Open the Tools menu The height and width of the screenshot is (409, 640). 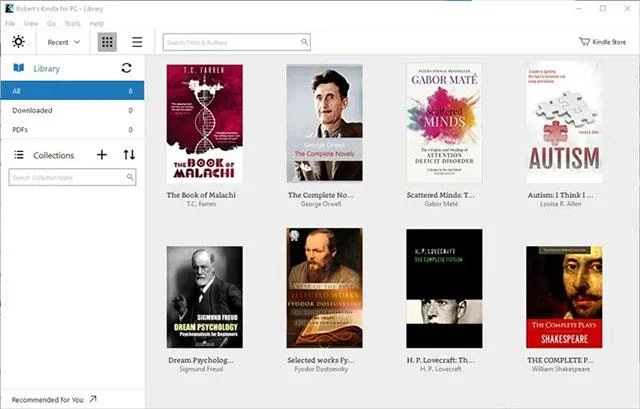click(x=72, y=24)
